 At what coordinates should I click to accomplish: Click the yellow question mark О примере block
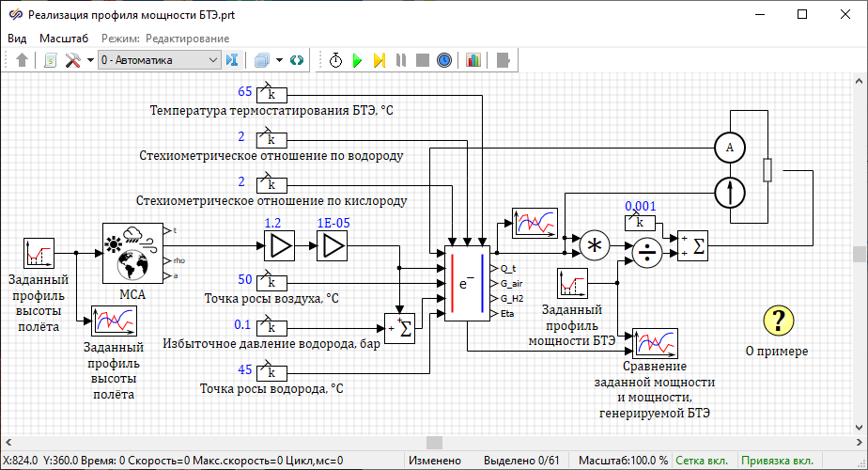[x=777, y=321]
